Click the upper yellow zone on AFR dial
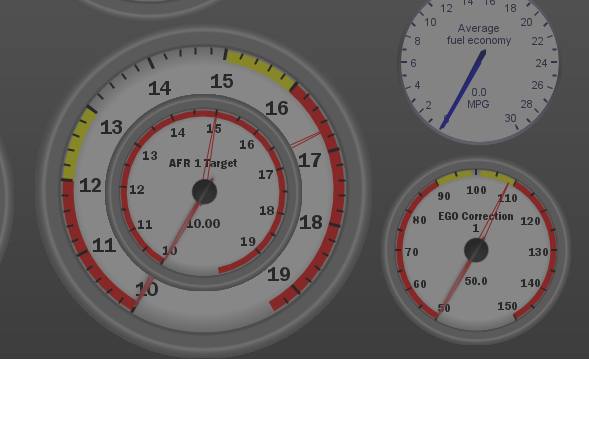Image resolution: width=589 pixels, height=436 pixels. pyautogui.click(x=261, y=69)
